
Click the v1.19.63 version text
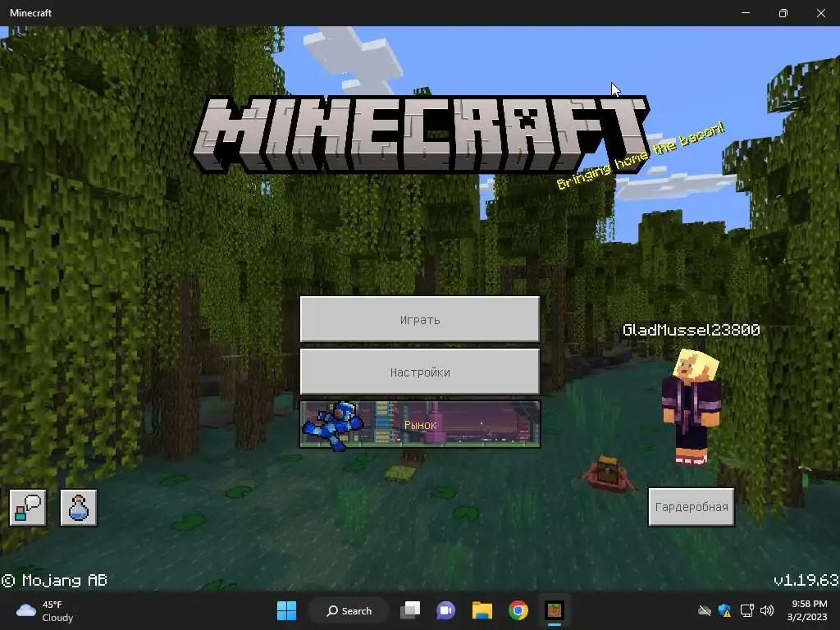(x=806, y=580)
